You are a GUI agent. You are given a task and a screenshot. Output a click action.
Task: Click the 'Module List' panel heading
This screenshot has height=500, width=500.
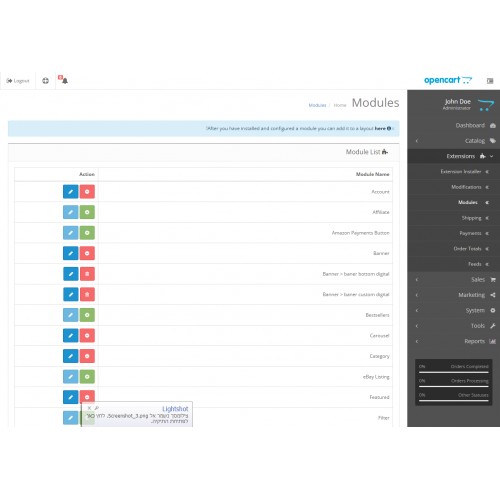coord(367,152)
